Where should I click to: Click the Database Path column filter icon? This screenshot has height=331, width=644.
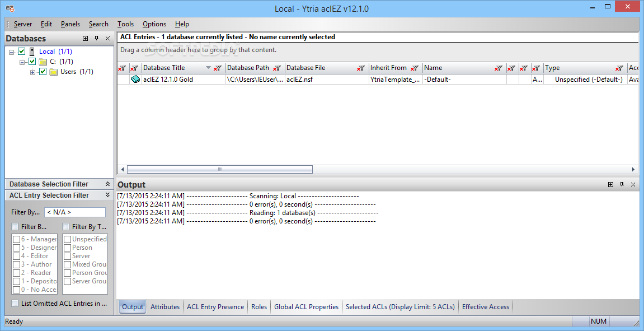pos(277,68)
